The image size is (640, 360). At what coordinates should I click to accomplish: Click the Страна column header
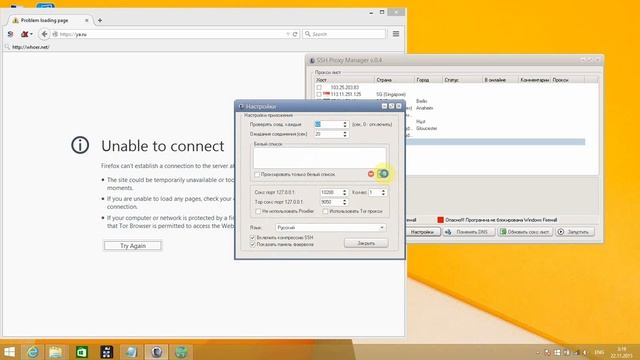[x=394, y=80]
